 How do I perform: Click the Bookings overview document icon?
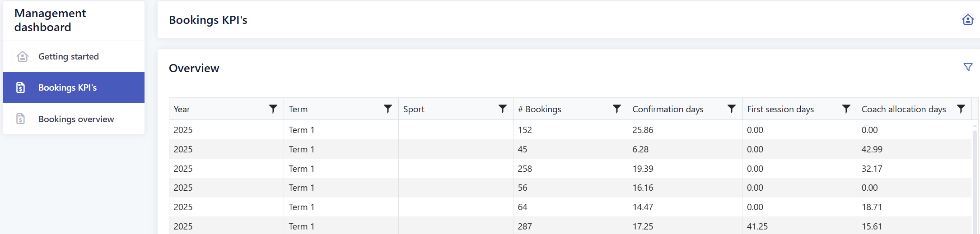21,119
